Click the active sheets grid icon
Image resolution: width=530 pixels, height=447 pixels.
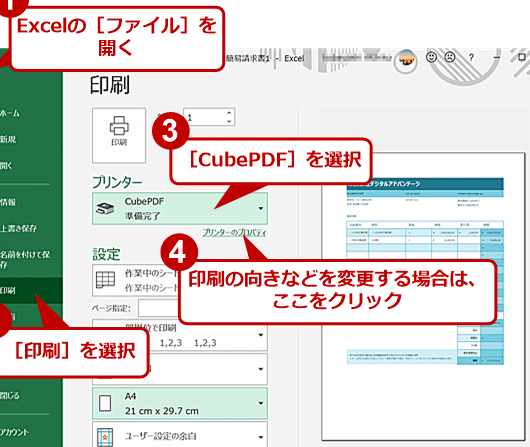[x=105, y=280]
